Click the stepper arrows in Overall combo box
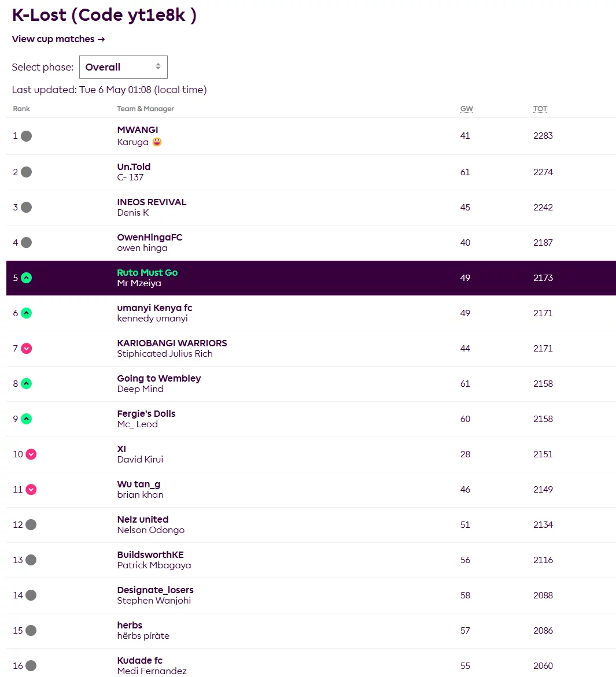Image resolution: width=616 pixels, height=677 pixels. 158,66
